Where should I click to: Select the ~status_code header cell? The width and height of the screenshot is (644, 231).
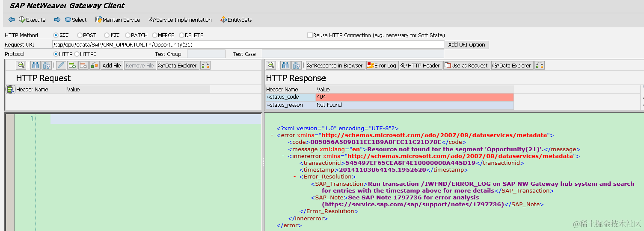click(290, 97)
